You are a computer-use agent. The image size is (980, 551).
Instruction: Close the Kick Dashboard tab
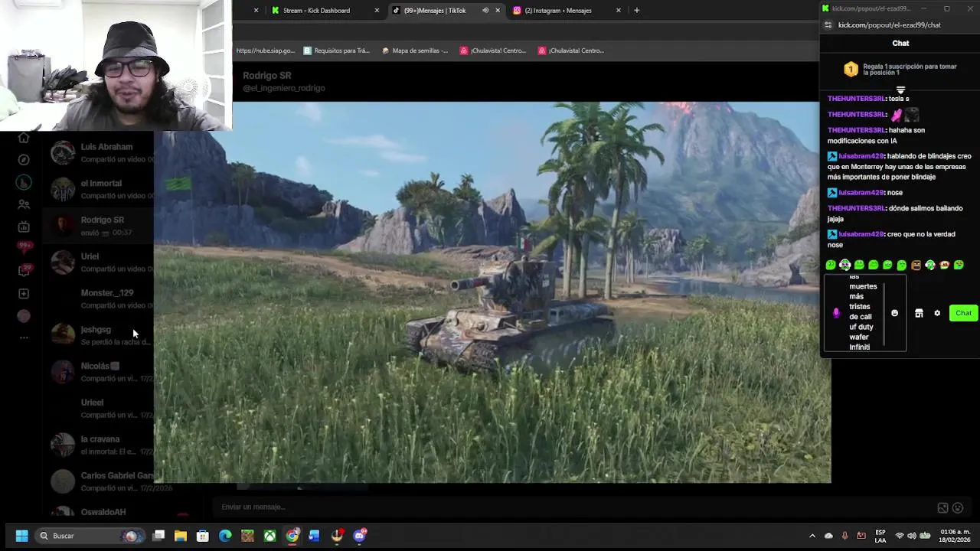[377, 11]
